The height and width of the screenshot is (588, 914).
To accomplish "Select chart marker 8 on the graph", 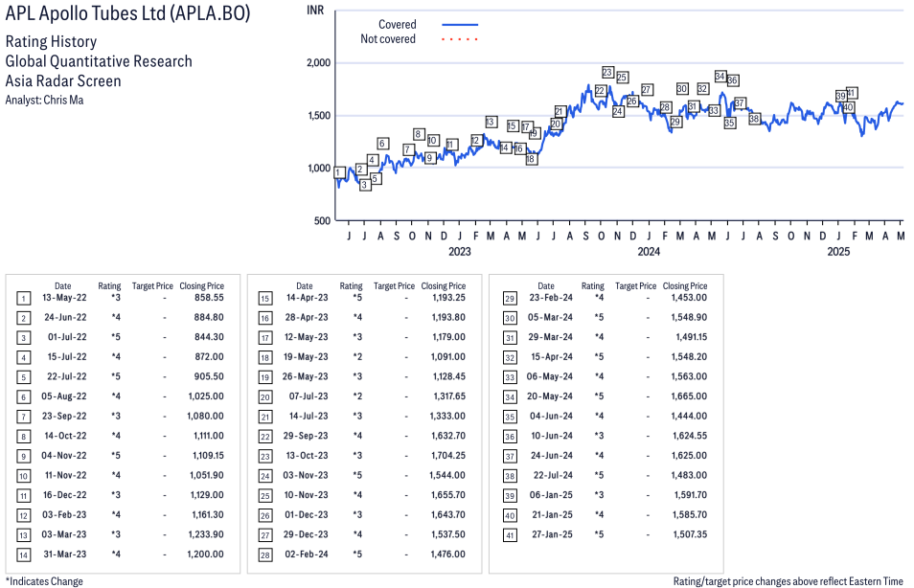I will 418,134.
